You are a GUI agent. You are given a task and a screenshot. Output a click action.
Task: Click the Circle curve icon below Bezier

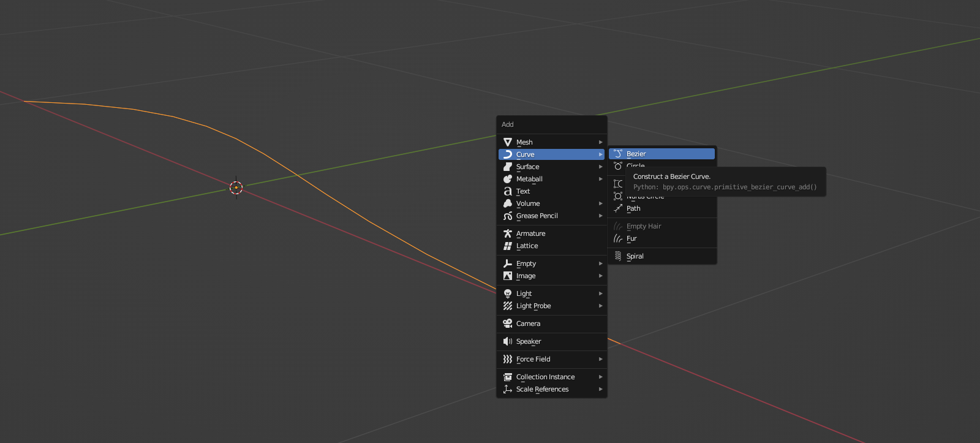coord(618,166)
